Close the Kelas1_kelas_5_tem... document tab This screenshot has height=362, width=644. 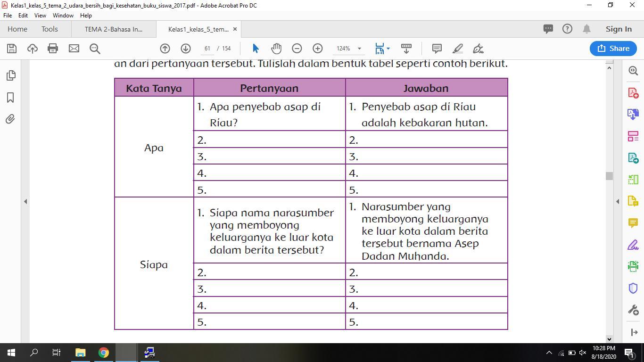tap(235, 29)
